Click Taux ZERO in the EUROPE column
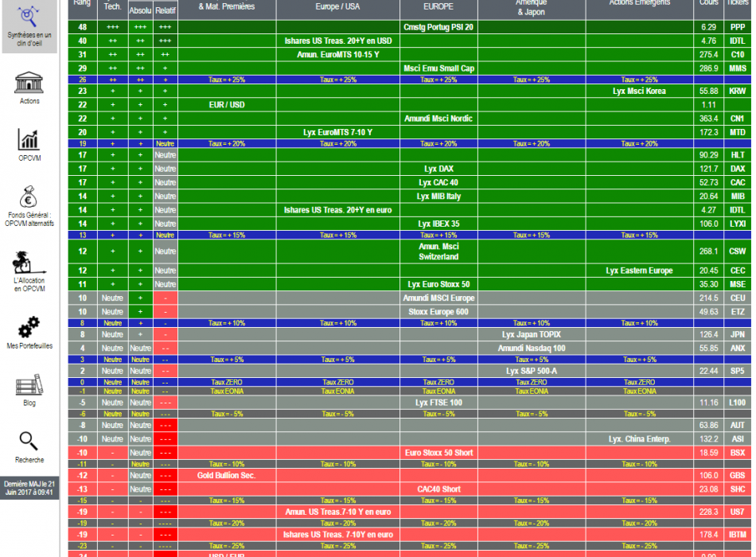 click(438, 383)
